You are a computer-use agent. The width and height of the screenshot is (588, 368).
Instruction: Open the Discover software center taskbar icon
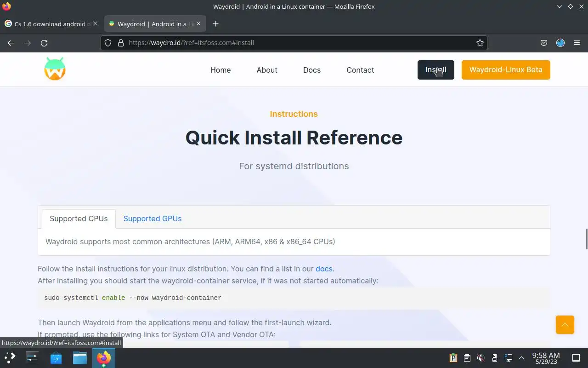click(56, 357)
